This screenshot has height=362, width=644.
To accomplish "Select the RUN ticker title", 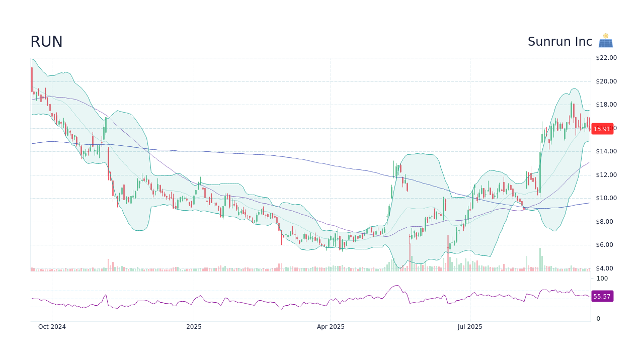I will [x=46, y=41].
